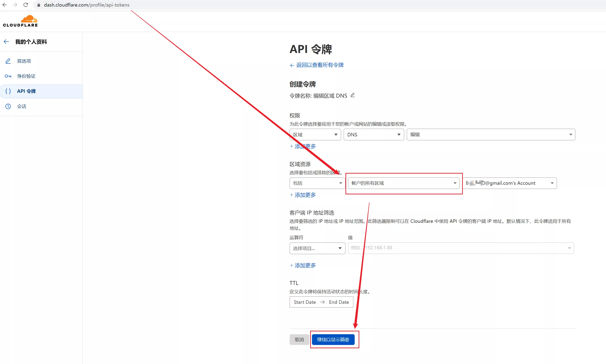The image size is (606, 364).
Task: Open the 帐户的所有区域 dropdown
Action: tap(403, 183)
